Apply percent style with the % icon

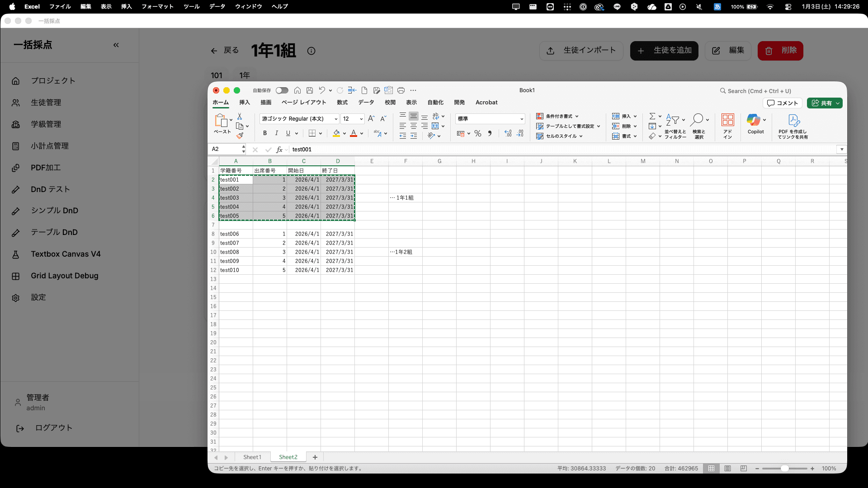tap(478, 134)
